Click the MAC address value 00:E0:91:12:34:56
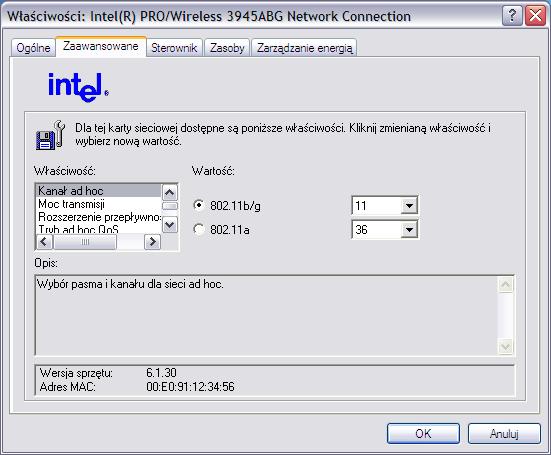551x455 pixels. 190,387
